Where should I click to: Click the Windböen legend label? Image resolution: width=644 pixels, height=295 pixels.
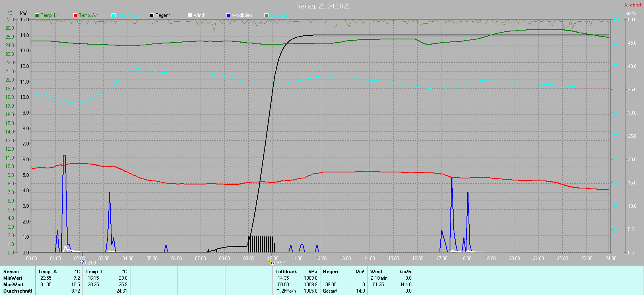click(242, 15)
